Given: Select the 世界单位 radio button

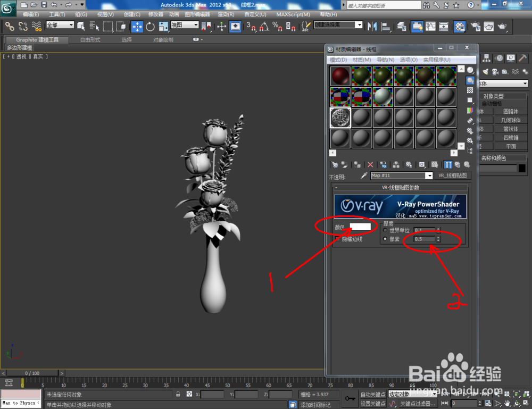Looking at the screenshot, I should 385,230.
